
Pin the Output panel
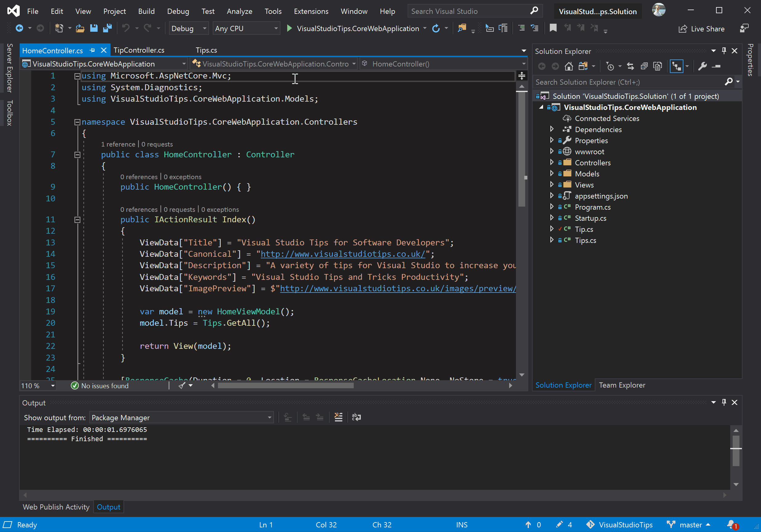(x=724, y=402)
